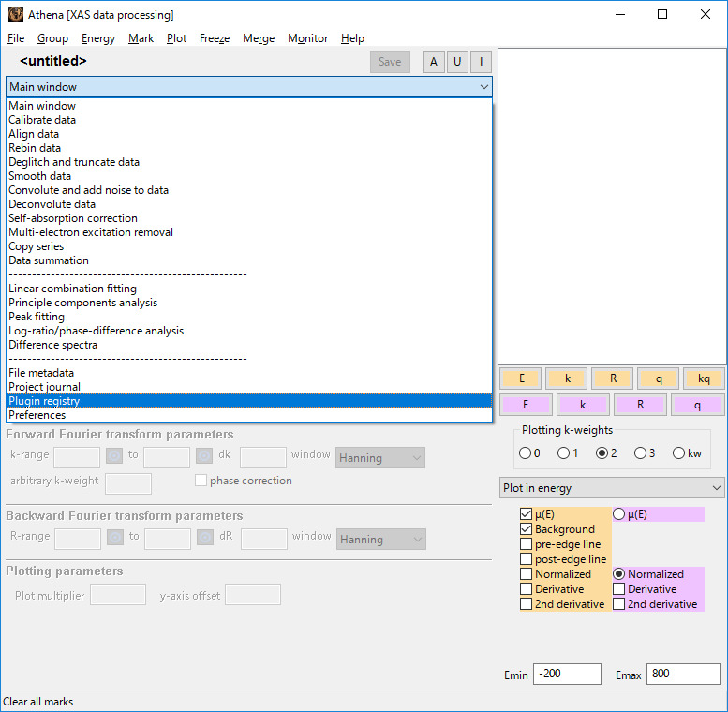Enable the post-edge line checkbox
This screenshot has width=728, height=712.
click(526, 559)
